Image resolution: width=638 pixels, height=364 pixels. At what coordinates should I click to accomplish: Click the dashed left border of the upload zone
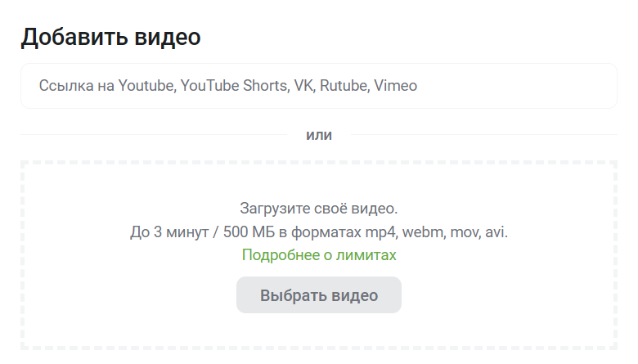tap(23, 255)
